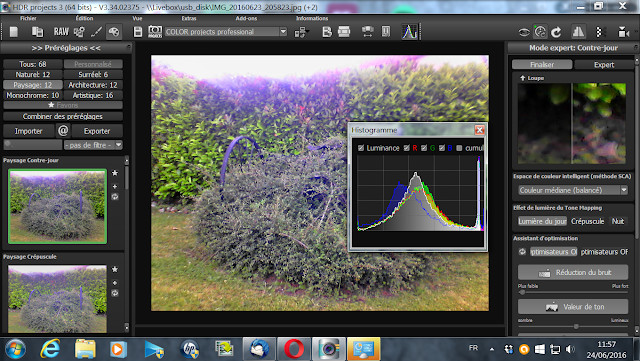Click the refresh arrow toolbar icon
Screen dimensions: 640x361
pos(556,32)
